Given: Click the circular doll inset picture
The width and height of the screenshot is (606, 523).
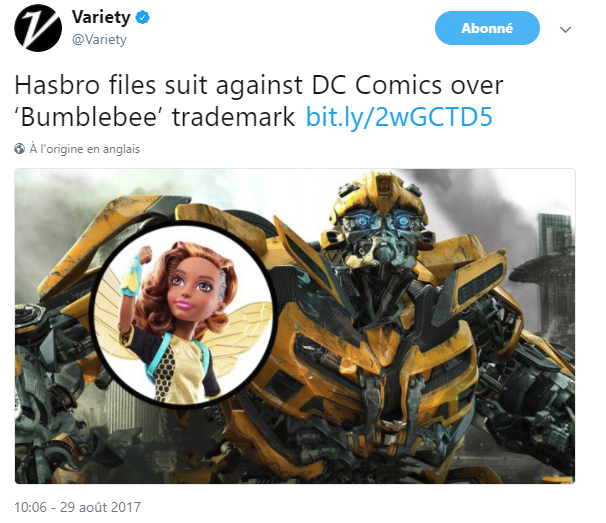Looking at the screenshot, I should click(x=183, y=315).
